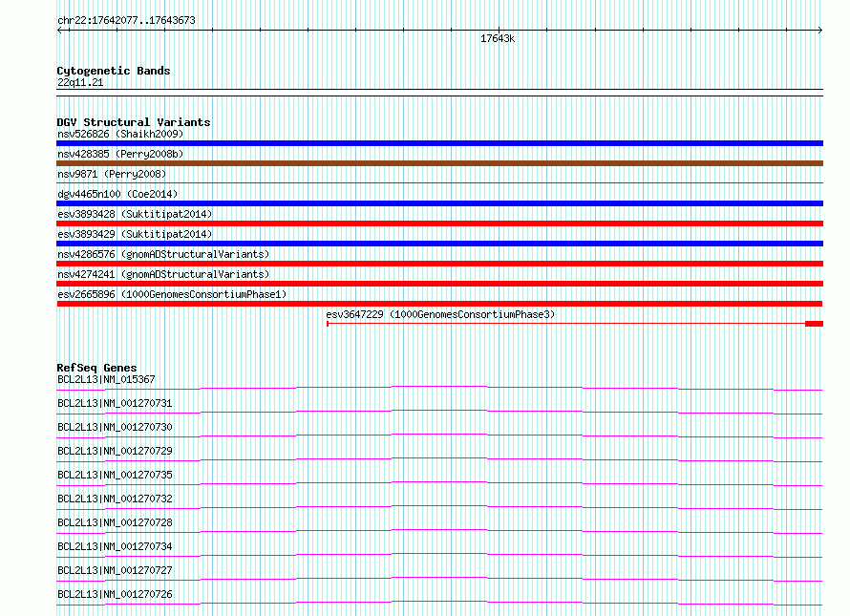Click brown bar of nsv428385 variant
This screenshot has height=616, width=850.
439,163
